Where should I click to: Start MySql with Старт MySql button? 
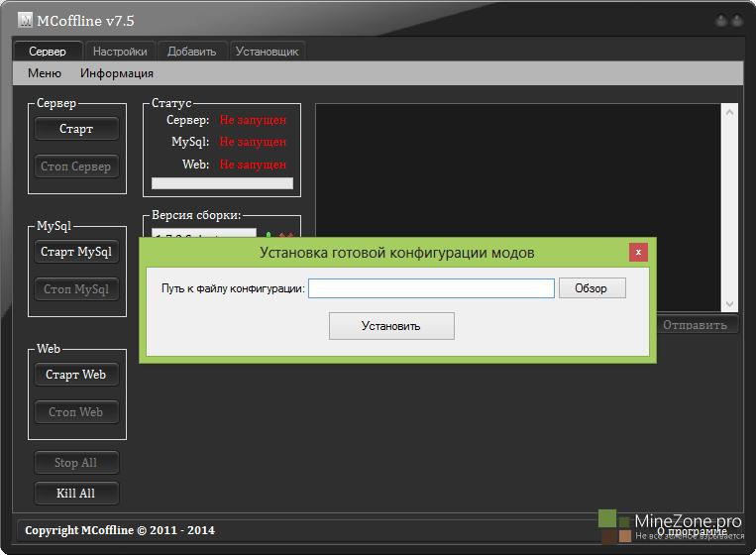[76, 252]
